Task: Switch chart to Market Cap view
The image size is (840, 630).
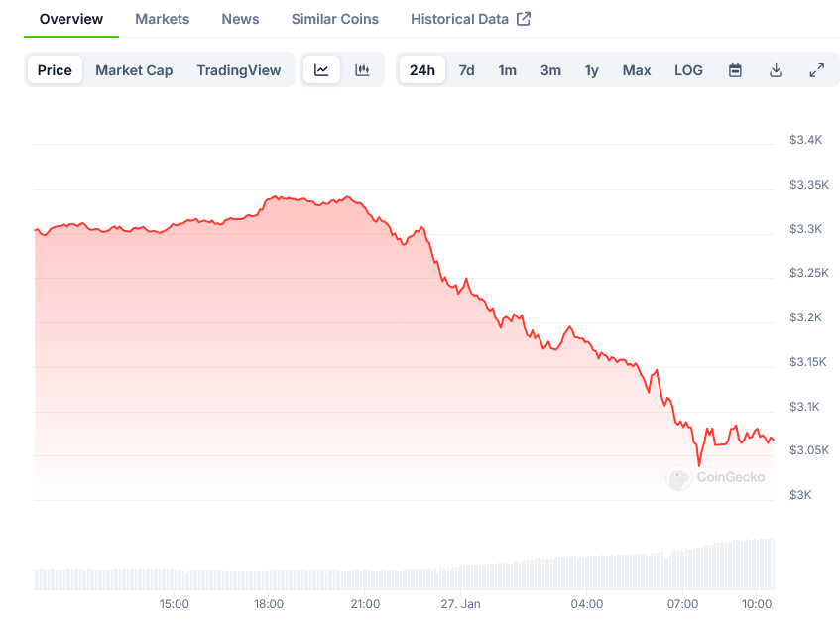Action: (x=134, y=70)
